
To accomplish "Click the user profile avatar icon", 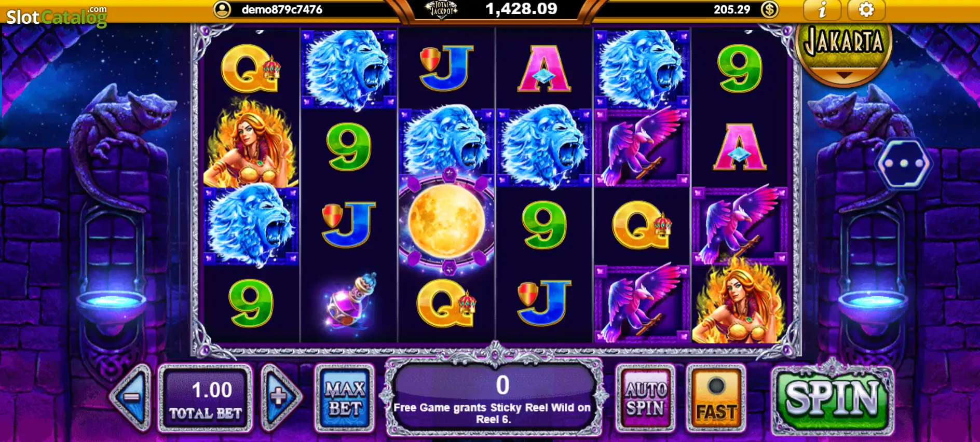I will tap(222, 9).
